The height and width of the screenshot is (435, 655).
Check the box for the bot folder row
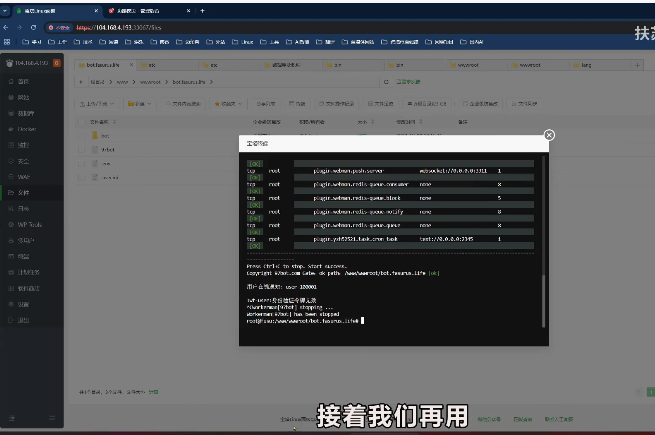82,136
